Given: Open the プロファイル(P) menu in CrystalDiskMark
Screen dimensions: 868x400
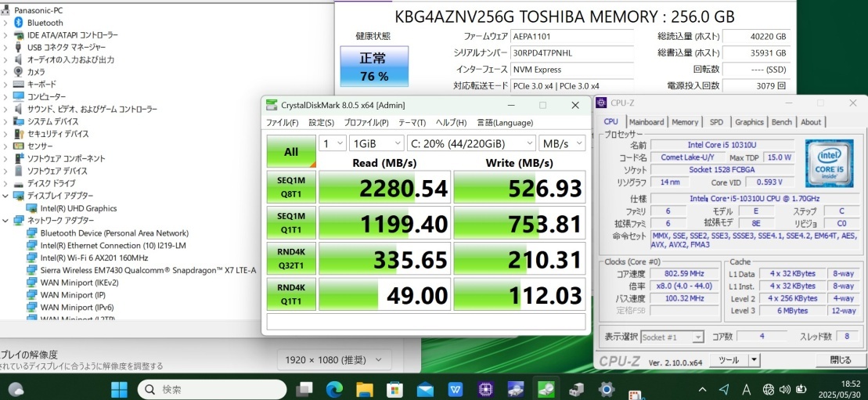Looking at the screenshot, I should (x=366, y=122).
